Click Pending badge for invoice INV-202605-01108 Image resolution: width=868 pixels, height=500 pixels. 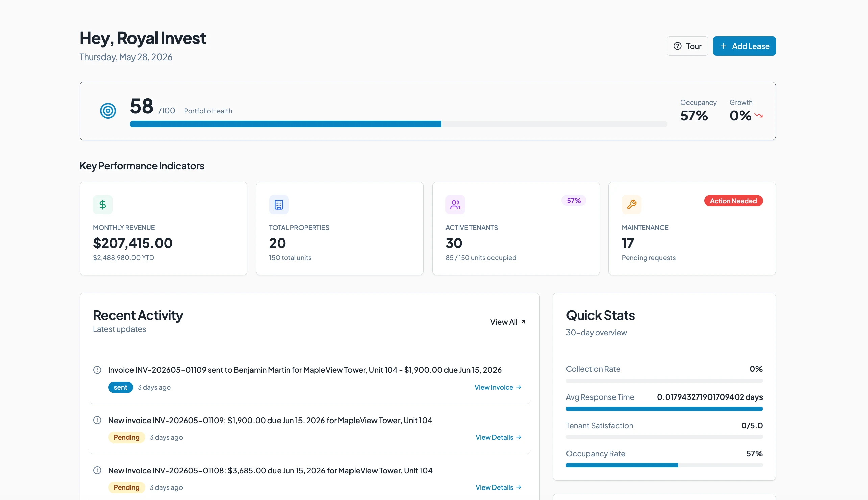[x=127, y=487]
